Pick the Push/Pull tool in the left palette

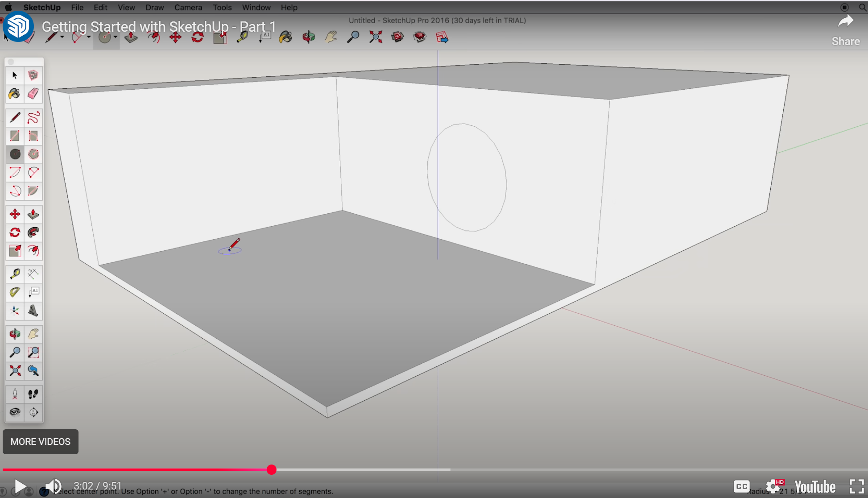tap(33, 214)
